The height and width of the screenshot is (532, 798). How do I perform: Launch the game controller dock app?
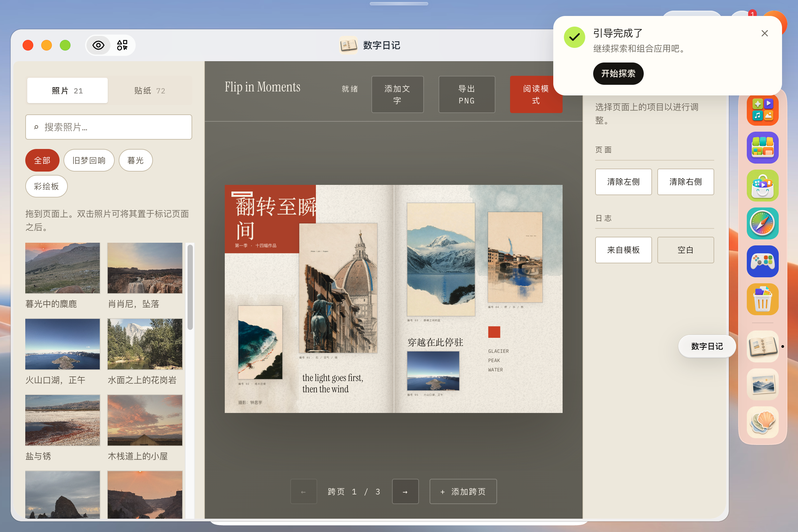point(762,262)
